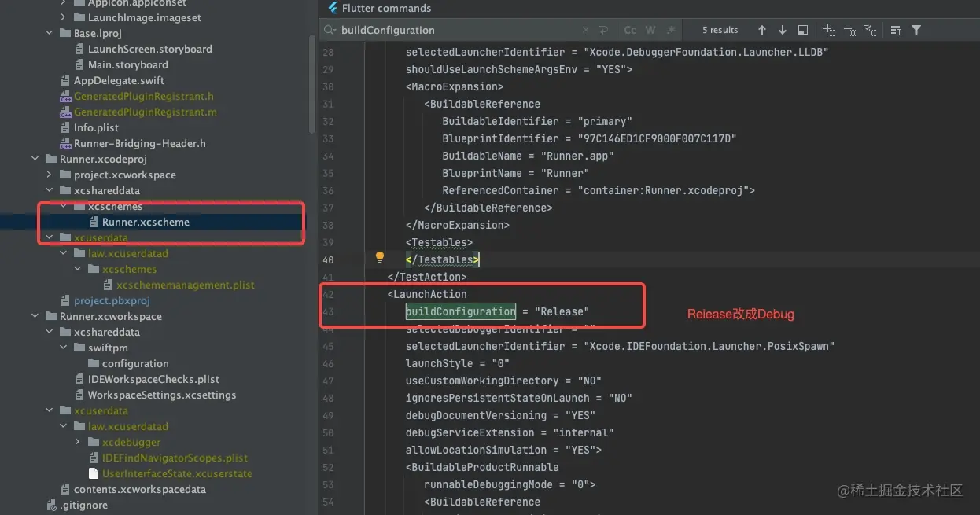Click the UserInterfaceState.xcuserstate file icon

[x=94, y=473]
